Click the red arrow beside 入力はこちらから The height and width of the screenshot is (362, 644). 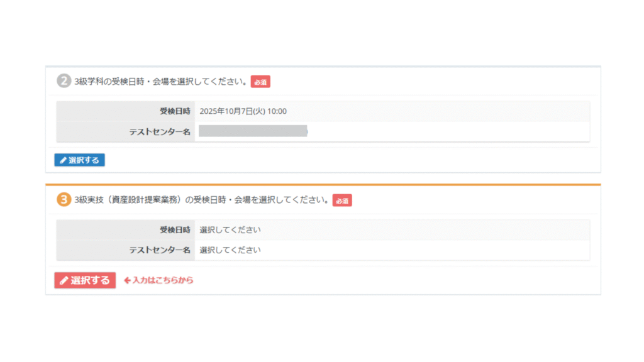pyautogui.click(x=127, y=280)
